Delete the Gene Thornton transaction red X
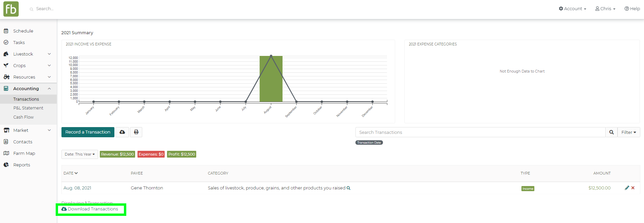This screenshot has height=223, width=644. tap(633, 188)
